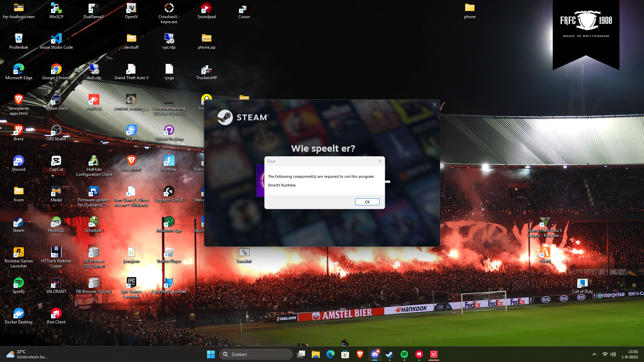Select the Medal desktop icon
Viewport: 644px width, 362px height.
click(x=56, y=194)
